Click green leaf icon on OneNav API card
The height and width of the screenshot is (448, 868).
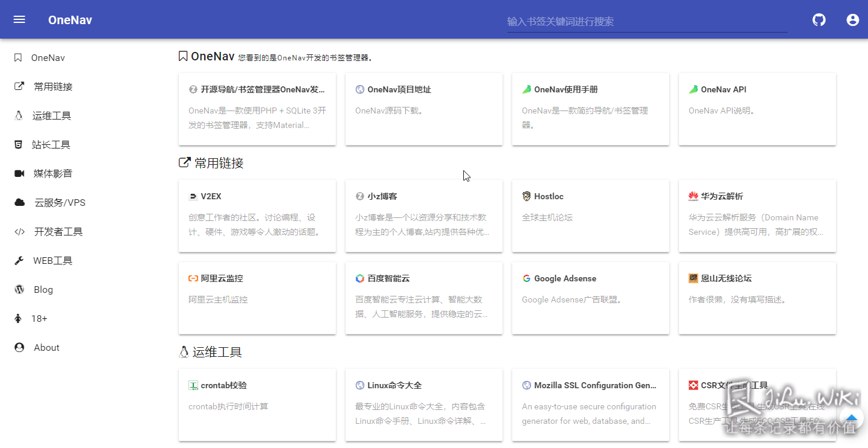693,89
